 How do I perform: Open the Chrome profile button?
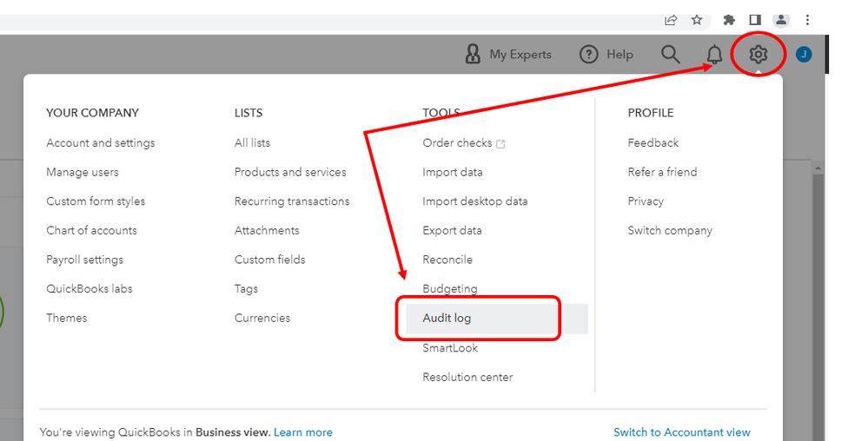pyautogui.click(x=782, y=20)
